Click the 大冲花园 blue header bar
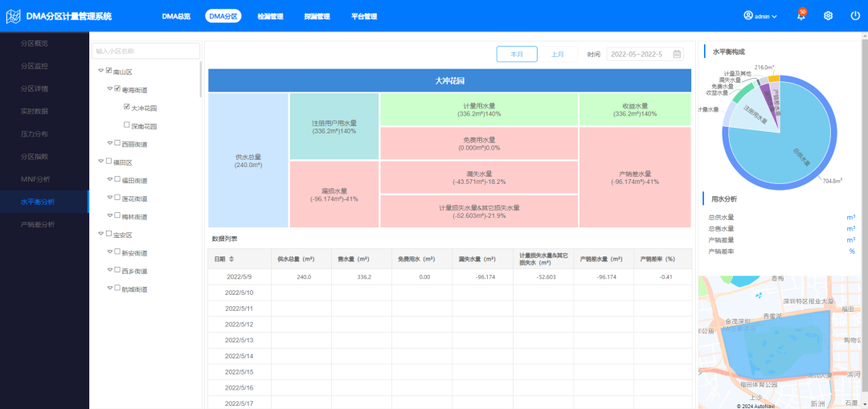Screen dimensions: 868x409 (x=449, y=81)
